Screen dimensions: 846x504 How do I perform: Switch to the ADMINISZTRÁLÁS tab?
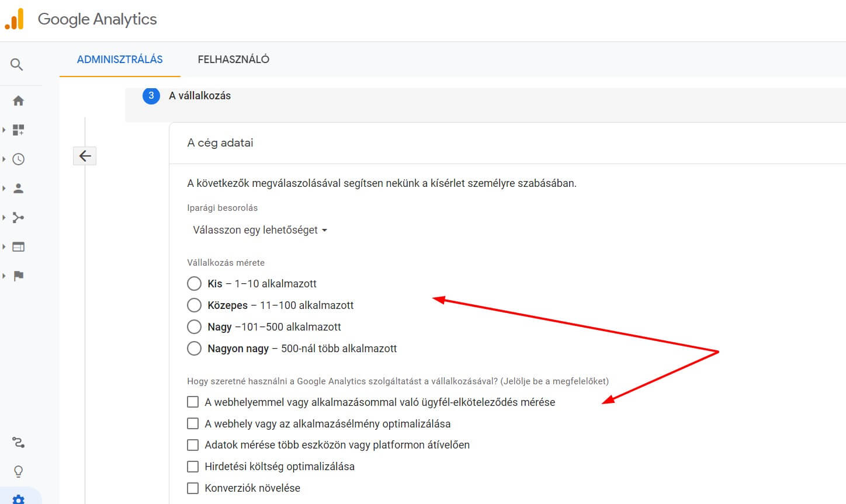pos(120,59)
